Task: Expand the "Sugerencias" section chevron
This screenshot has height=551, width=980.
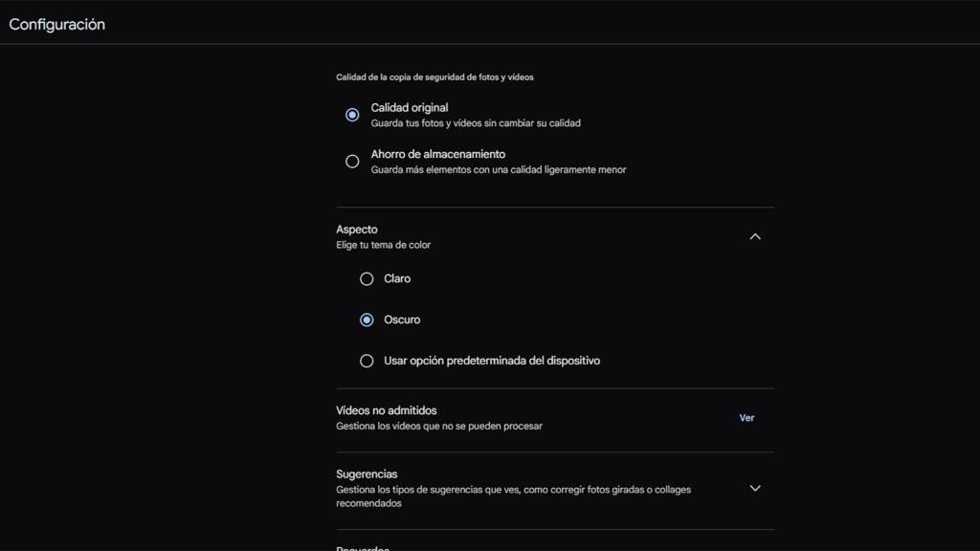Action: tap(755, 488)
